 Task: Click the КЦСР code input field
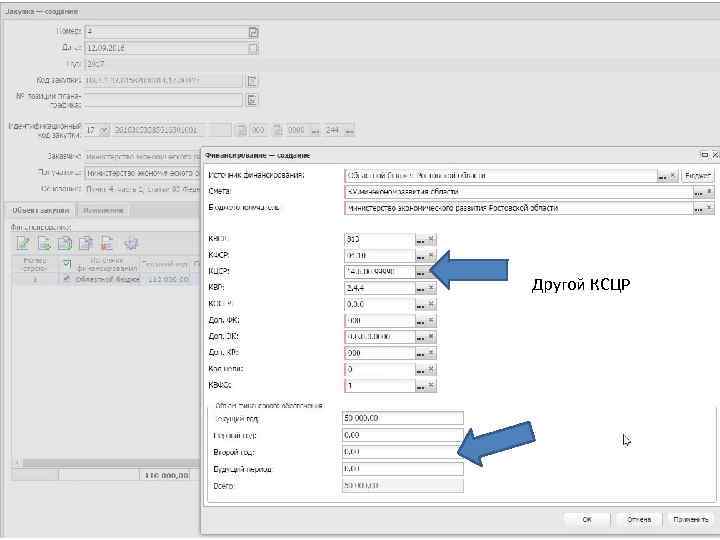(379, 272)
